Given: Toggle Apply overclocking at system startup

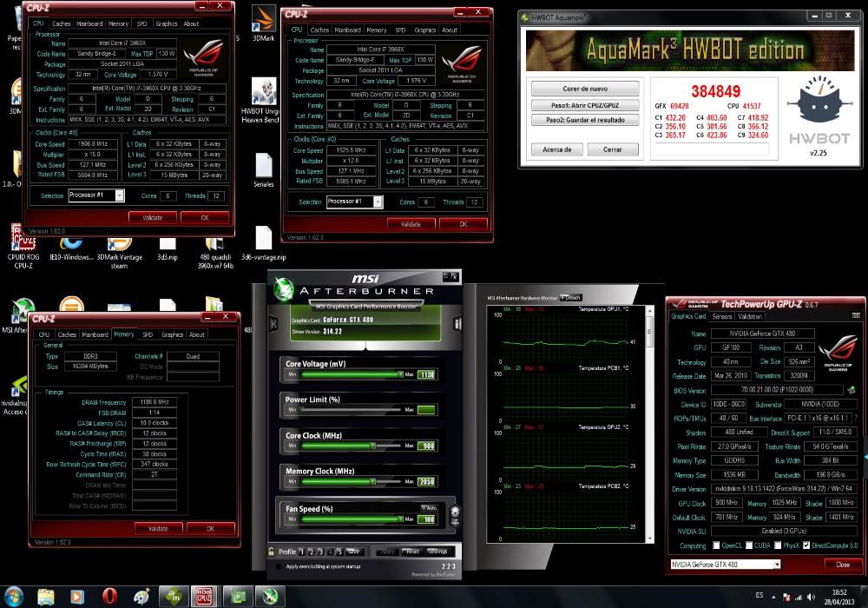Looking at the screenshot, I should pyautogui.click(x=278, y=566).
